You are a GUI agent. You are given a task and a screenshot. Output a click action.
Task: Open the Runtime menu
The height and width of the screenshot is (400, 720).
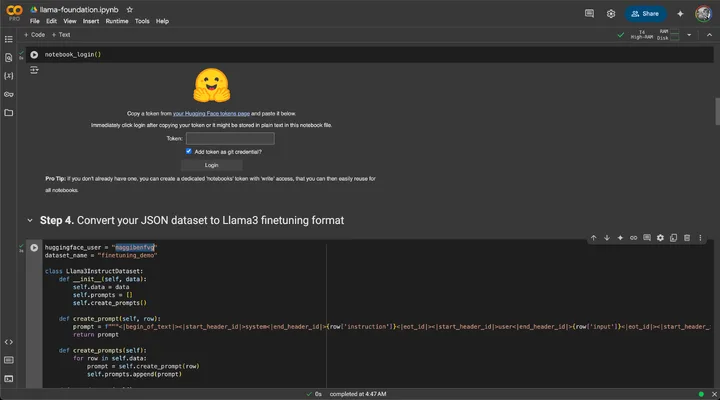coord(117,21)
